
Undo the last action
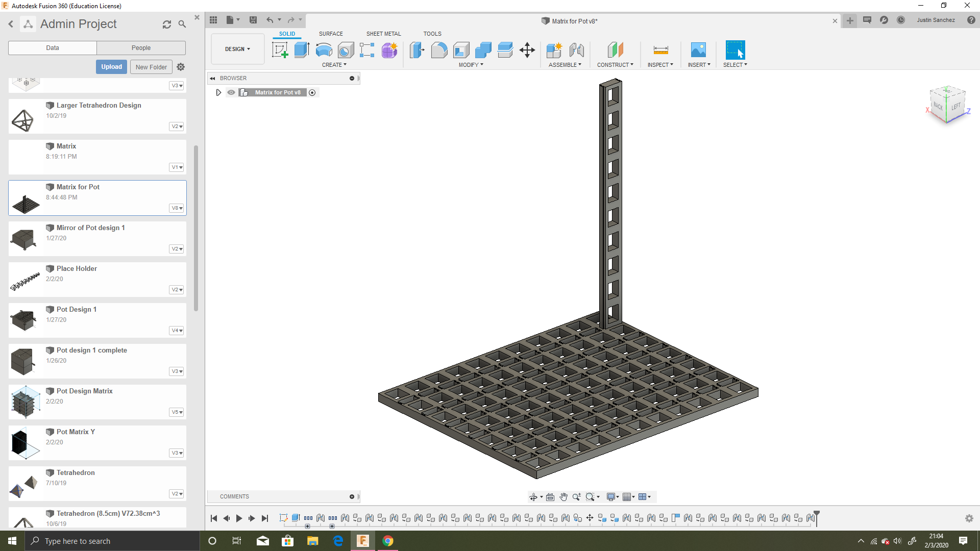click(x=269, y=20)
